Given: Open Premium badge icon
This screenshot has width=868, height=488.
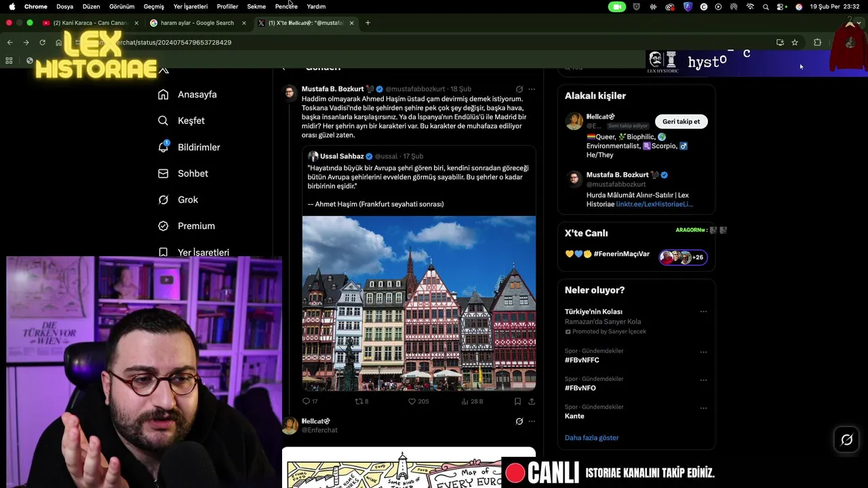Looking at the screenshot, I should tap(163, 226).
